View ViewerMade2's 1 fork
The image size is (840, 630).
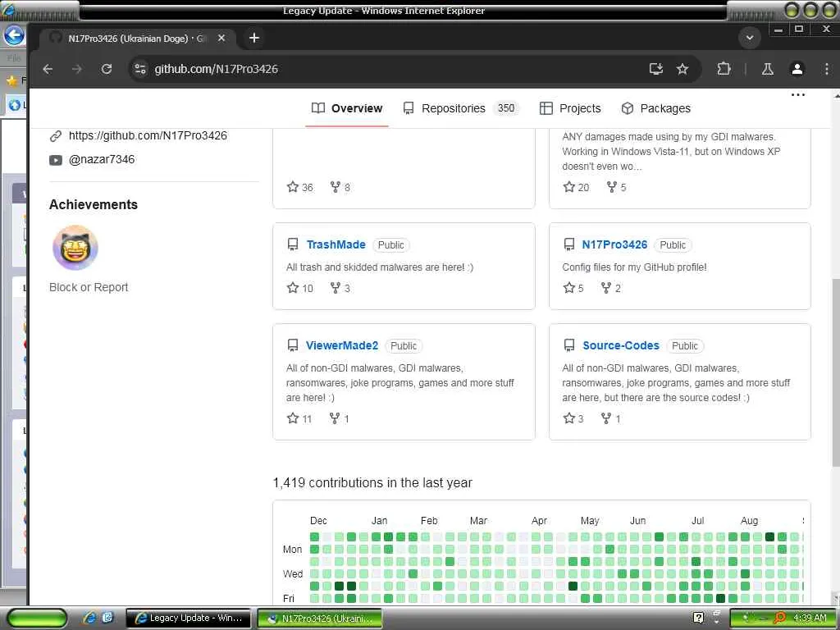tap(339, 419)
